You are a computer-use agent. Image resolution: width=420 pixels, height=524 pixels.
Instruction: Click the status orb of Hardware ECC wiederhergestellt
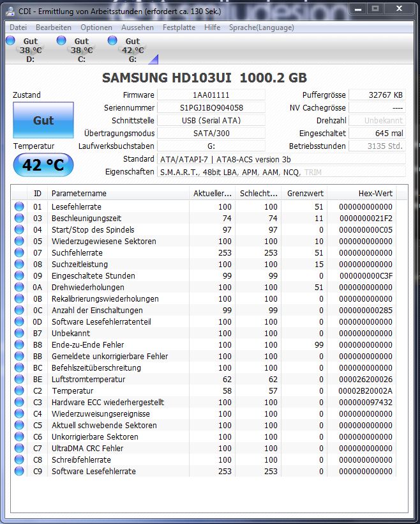point(19,402)
